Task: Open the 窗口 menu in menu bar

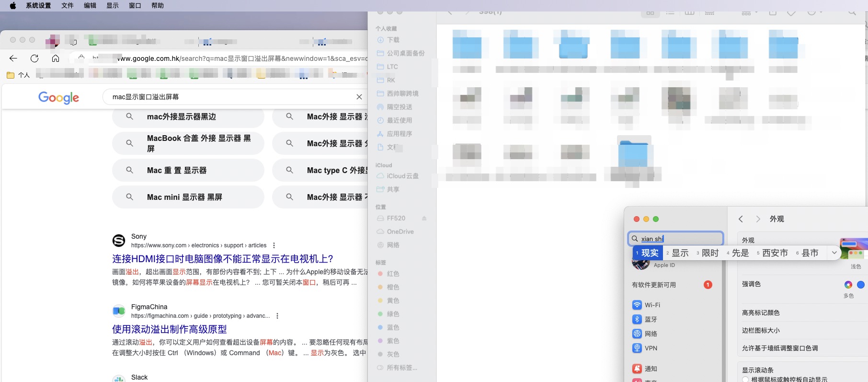Action: click(x=135, y=6)
